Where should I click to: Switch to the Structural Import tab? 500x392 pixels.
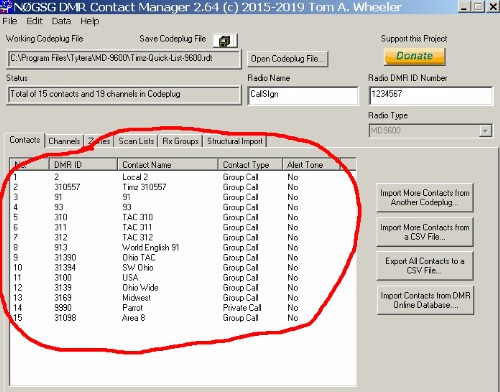click(x=235, y=141)
